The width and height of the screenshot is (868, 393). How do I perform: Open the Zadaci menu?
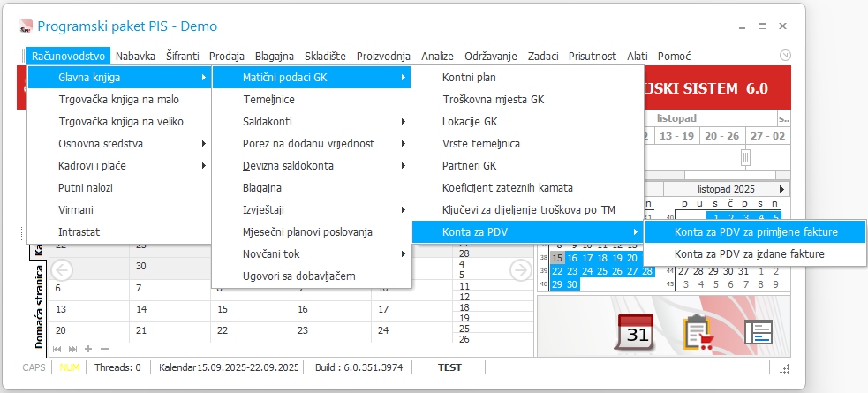click(x=543, y=56)
